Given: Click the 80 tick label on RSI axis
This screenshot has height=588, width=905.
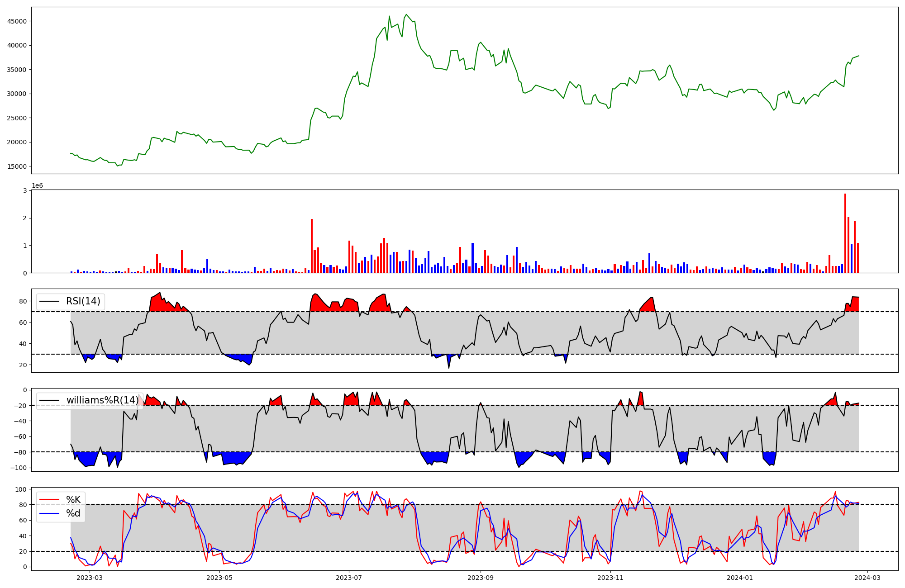Looking at the screenshot, I should pos(23,301).
